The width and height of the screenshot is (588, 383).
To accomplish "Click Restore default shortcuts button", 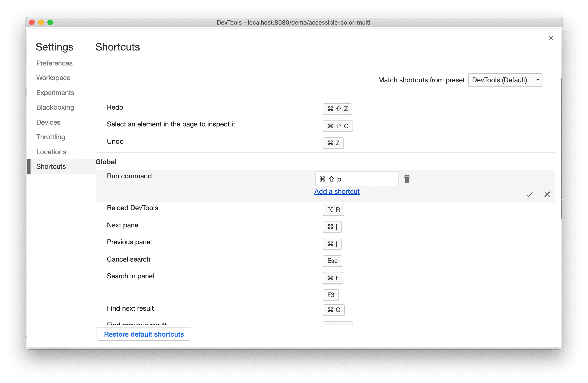I will (143, 334).
